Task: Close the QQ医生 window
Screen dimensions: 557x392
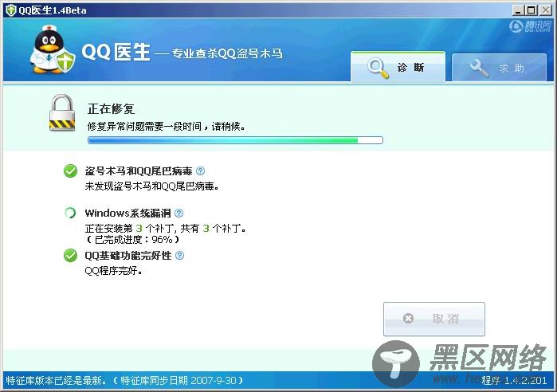Action: point(545,10)
